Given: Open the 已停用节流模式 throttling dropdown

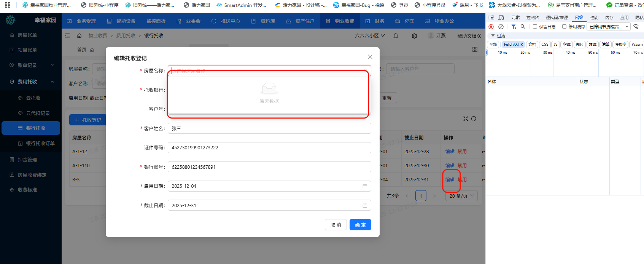Looking at the screenshot, I should pos(609,27).
